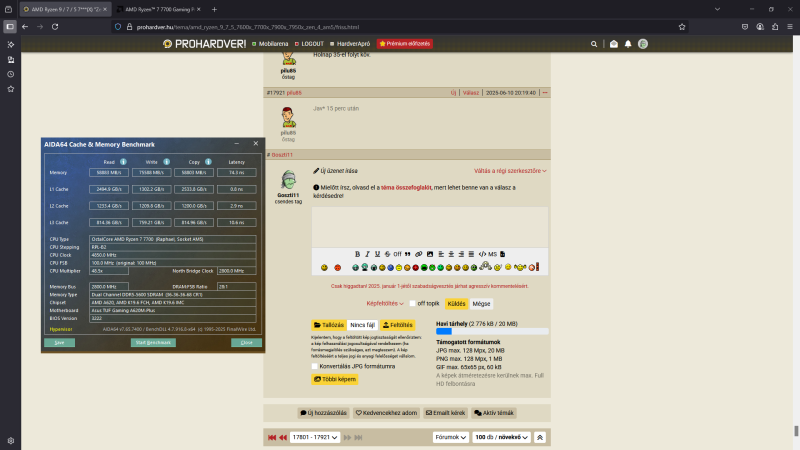Apply underline formatting in the editor

[378, 254]
